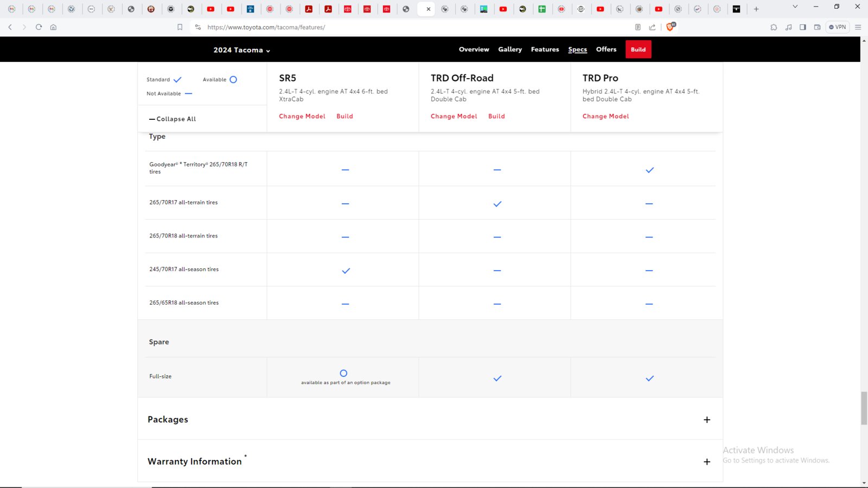Open the Brave wallet icon

817,27
